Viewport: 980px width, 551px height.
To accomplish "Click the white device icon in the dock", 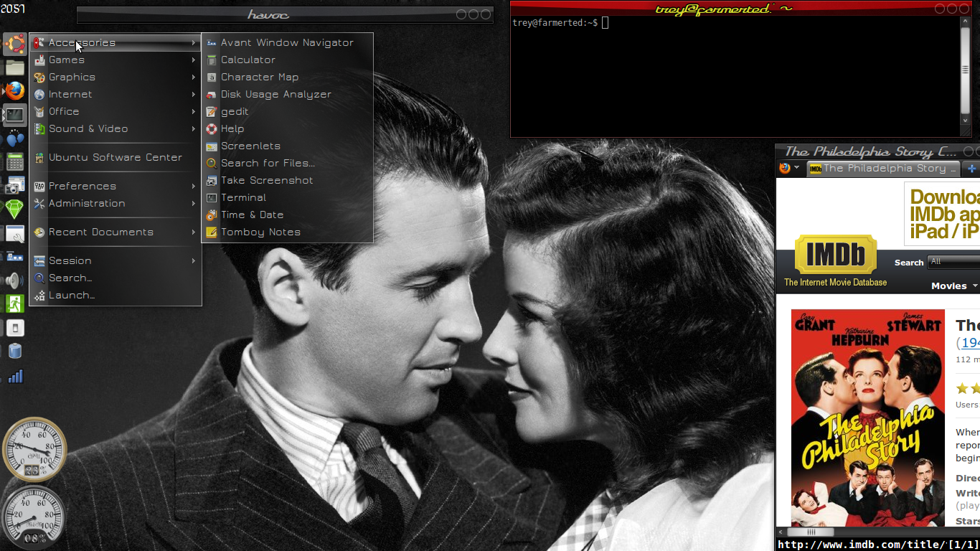I will 14,328.
